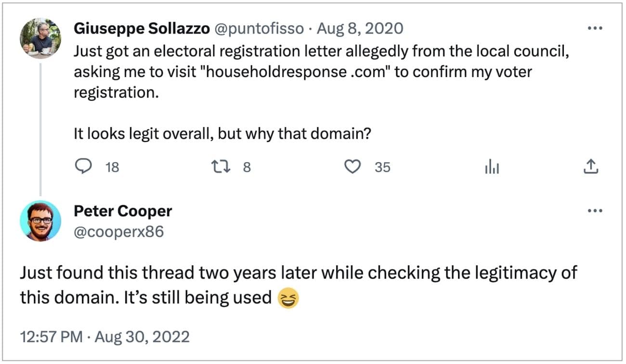The height and width of the screenshot is (364, 626).
Task: Open Giuseppe Sollazzo's profile photo
Action: coord(40,39)
